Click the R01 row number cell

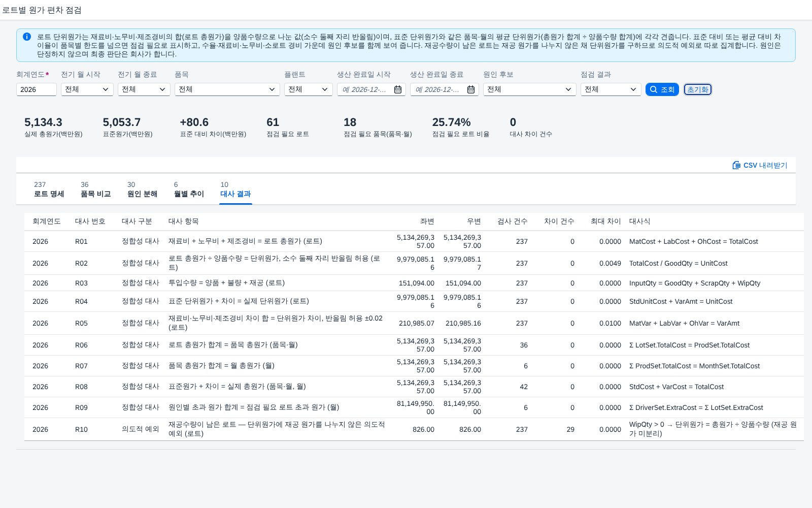click(x=81, y=241)
